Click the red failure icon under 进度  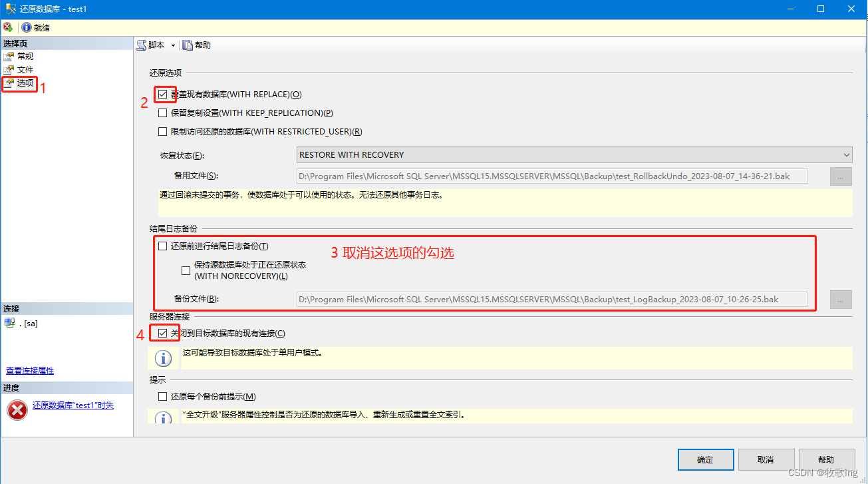(17, 410)
